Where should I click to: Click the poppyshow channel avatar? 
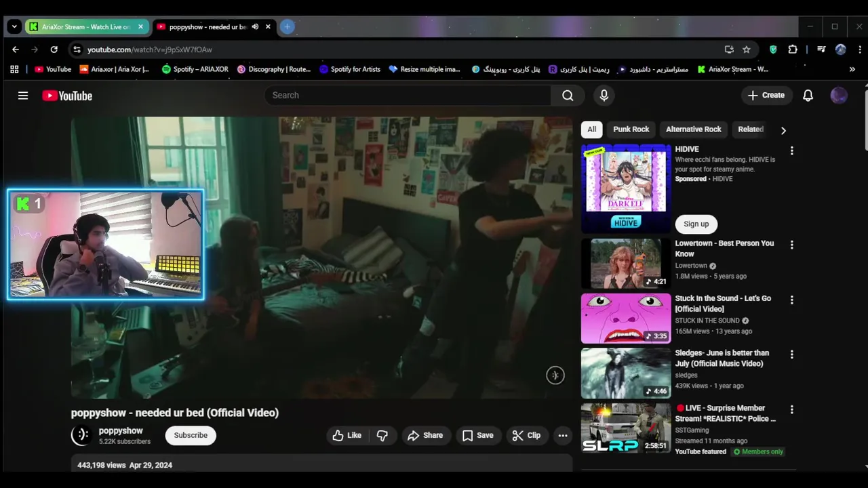pyautogui.click(x=81, y=435)
